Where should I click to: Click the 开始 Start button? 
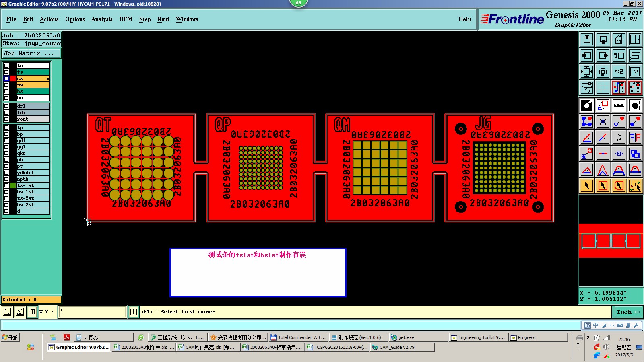10,337
